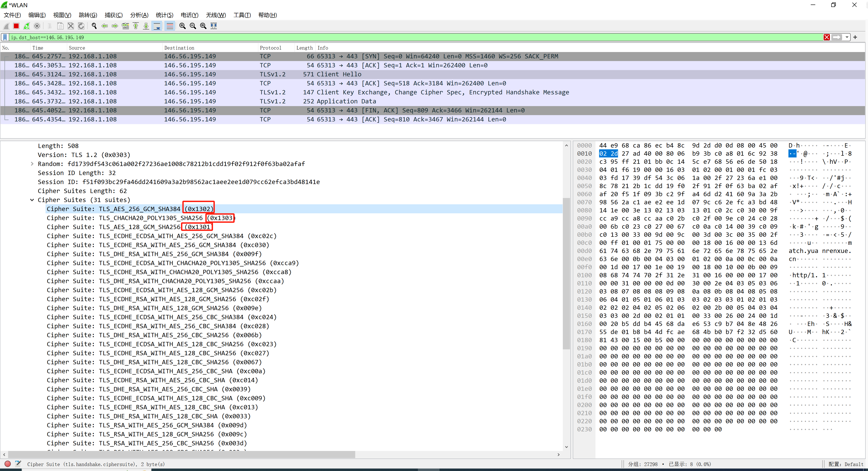Click the packet details horizontal scrollbar
Viewport: 868px width, 471px height.
[x=182, y=455]
